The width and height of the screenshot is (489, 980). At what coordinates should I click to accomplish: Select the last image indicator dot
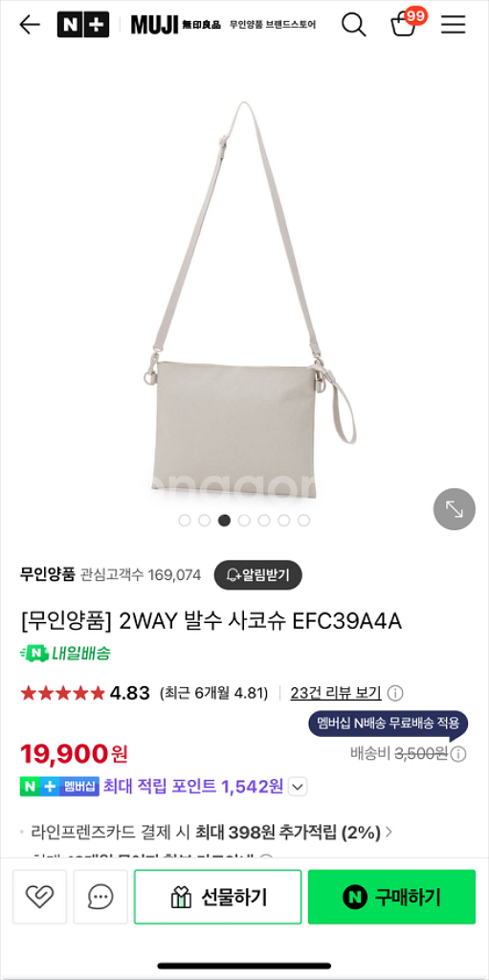click(x=304, y=521)
